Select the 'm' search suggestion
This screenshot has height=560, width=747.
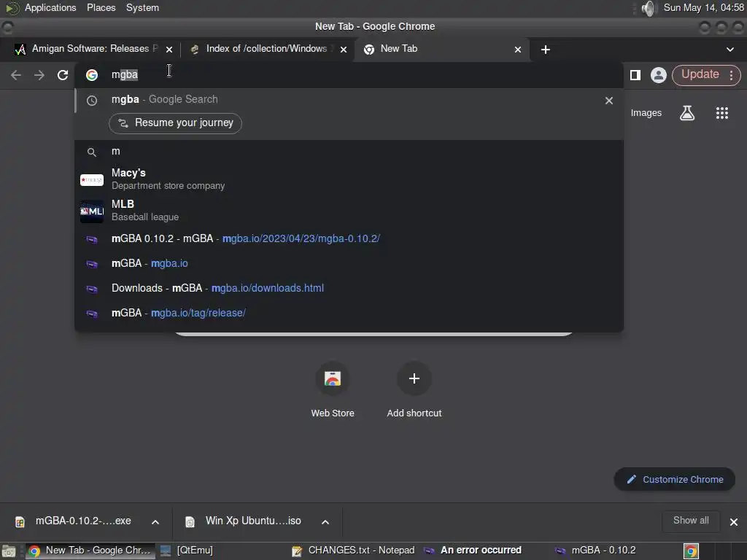click(x=349, y=152)
